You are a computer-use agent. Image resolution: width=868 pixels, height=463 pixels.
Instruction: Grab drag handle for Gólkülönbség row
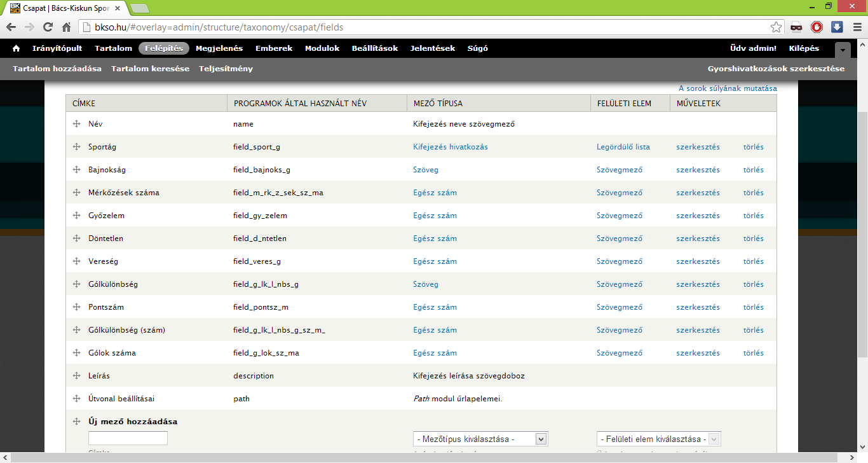coord(76,284)
